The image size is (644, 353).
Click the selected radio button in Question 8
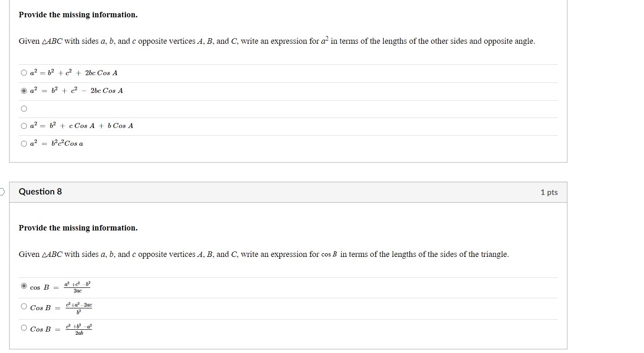pos(23,286)
